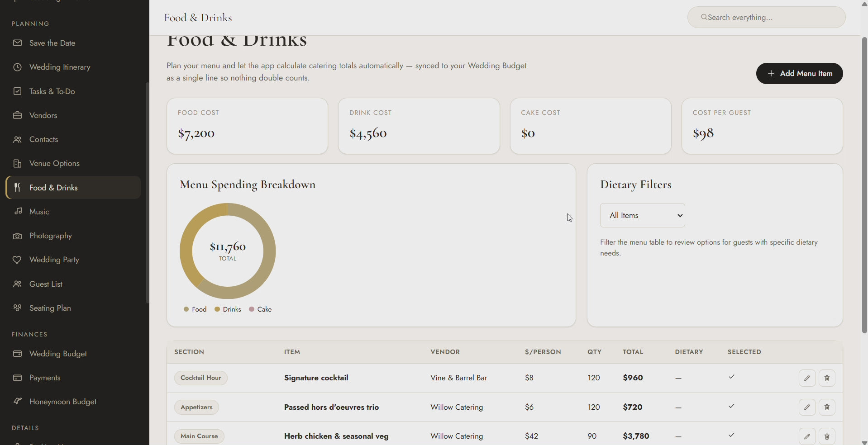This screenshot has height=445, width=868.
Task: Delete the Herb chicken & seasonal veg row
Action: pyautogui.click(x=827, y=436)
